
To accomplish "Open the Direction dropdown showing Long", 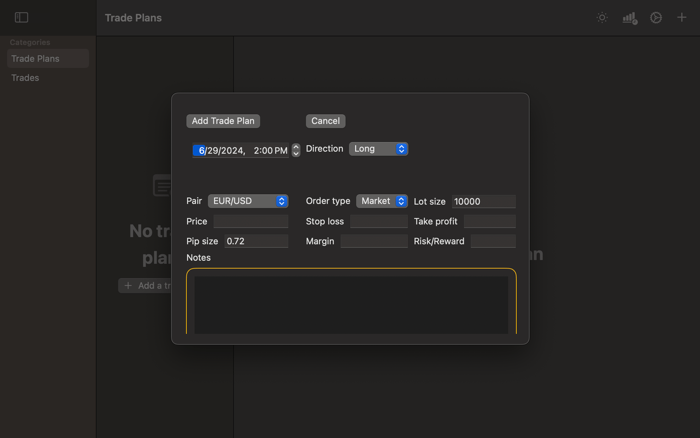I will [x=378, y=149].
